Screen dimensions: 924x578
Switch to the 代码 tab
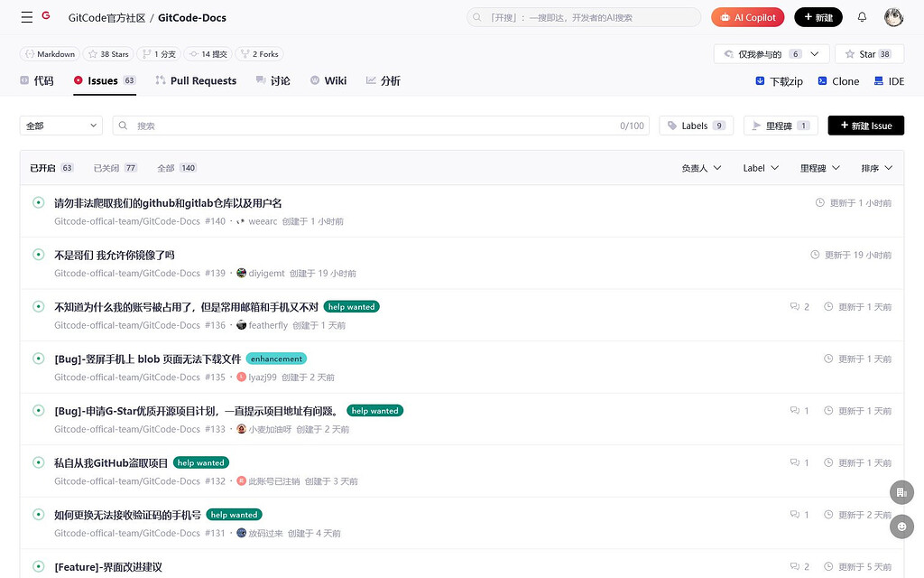point(36,80)
